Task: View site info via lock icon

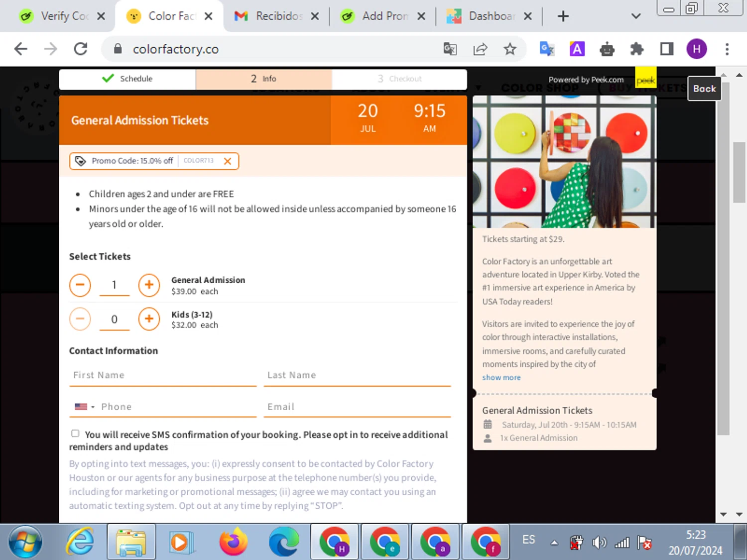Action: tap(118, 49)
